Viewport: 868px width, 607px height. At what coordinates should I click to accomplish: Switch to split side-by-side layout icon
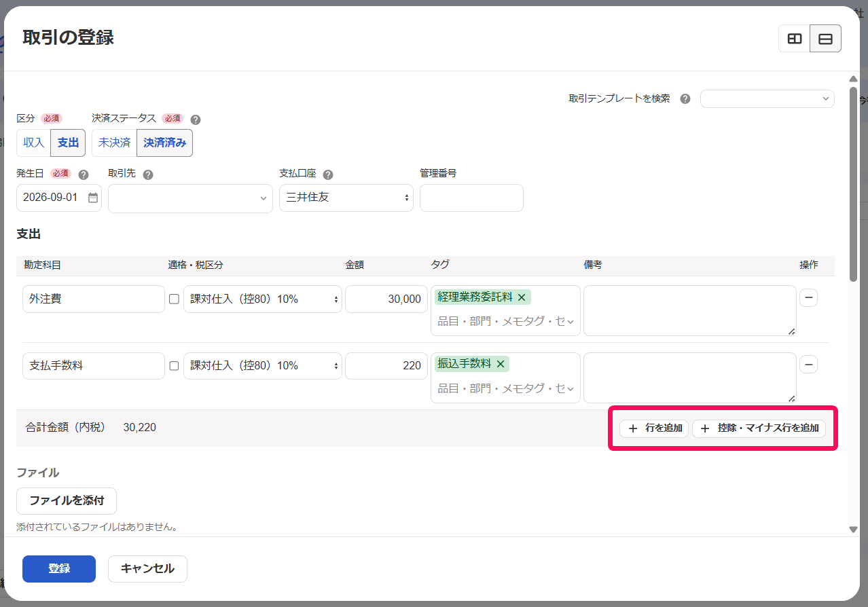point(794,39)
